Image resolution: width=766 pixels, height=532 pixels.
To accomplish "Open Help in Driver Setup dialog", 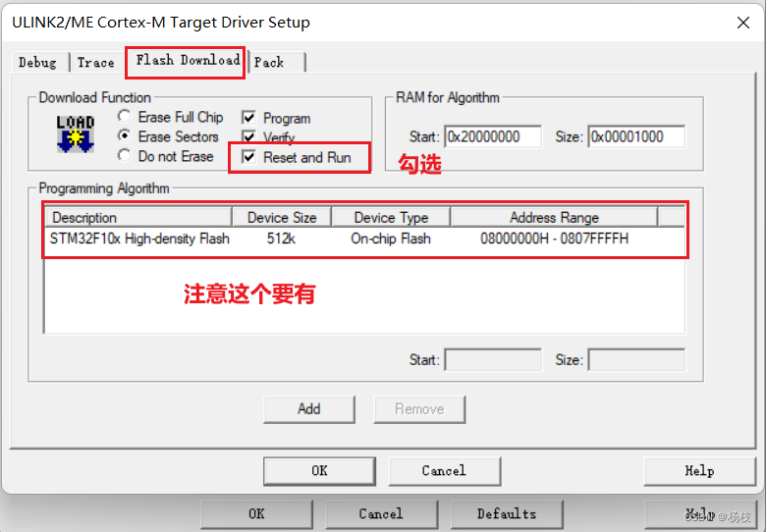I will pyautogui.click(x=699, y=471).
